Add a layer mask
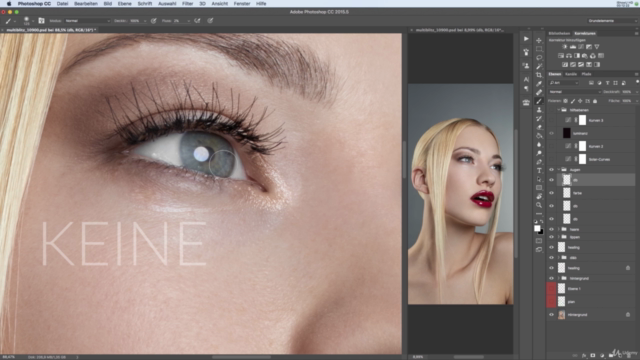 pos(593,356)
